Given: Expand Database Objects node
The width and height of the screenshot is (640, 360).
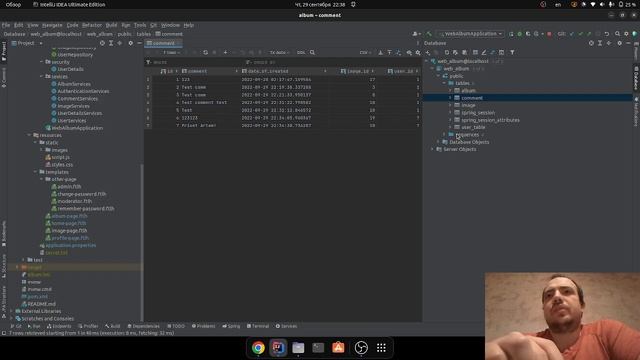Looking at the screenshot, I should coord(438,142).
